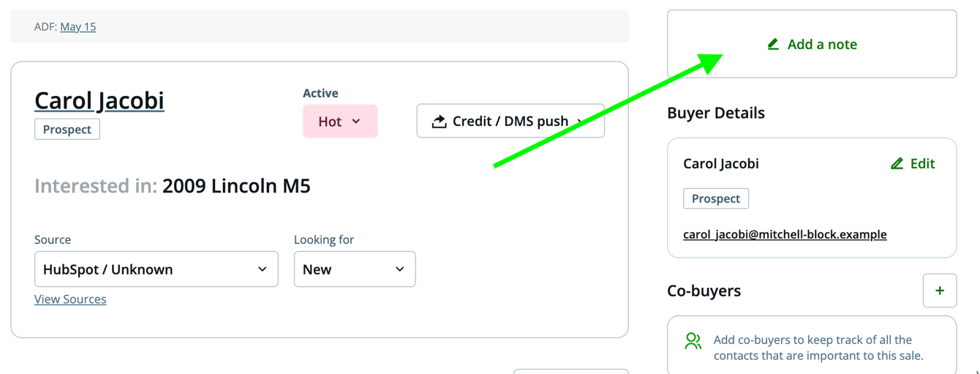Open the Add a note box

pyautogui.click(x=812, y=44)
